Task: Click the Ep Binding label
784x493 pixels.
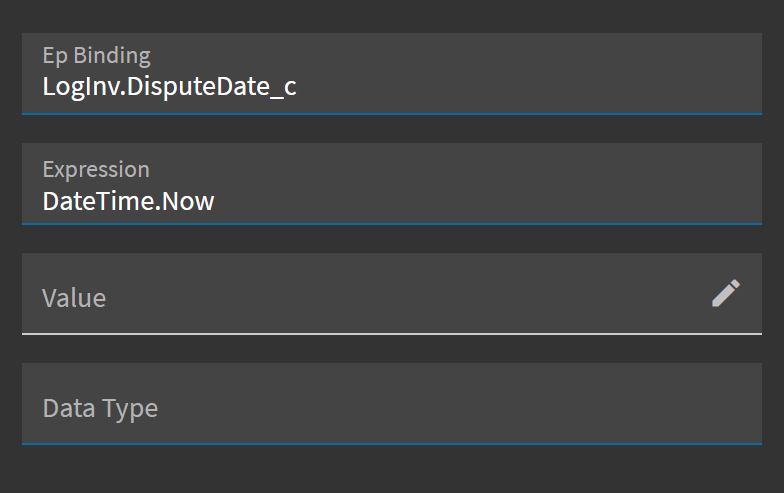Action: 96,56
